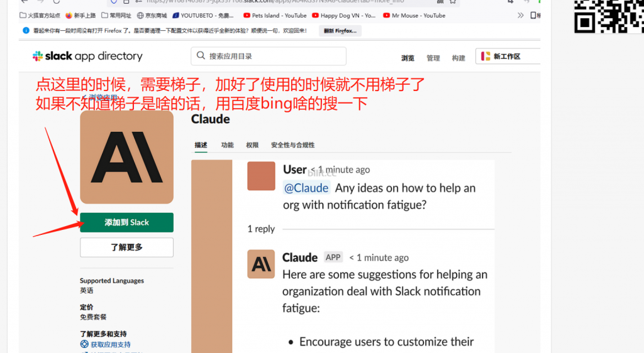Focus the 搜索应用目录 search field
The image size is (644, 353).
269,56
